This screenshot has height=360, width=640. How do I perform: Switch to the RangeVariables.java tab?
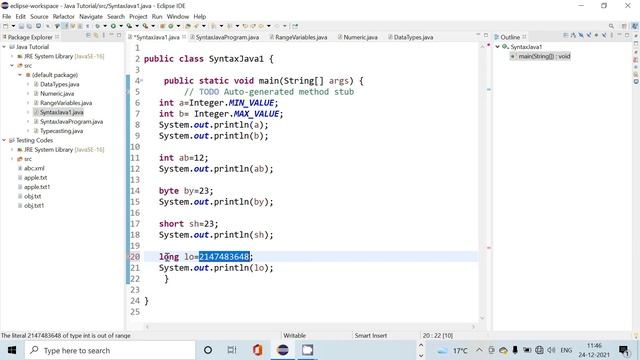click(x=301, y=37)
